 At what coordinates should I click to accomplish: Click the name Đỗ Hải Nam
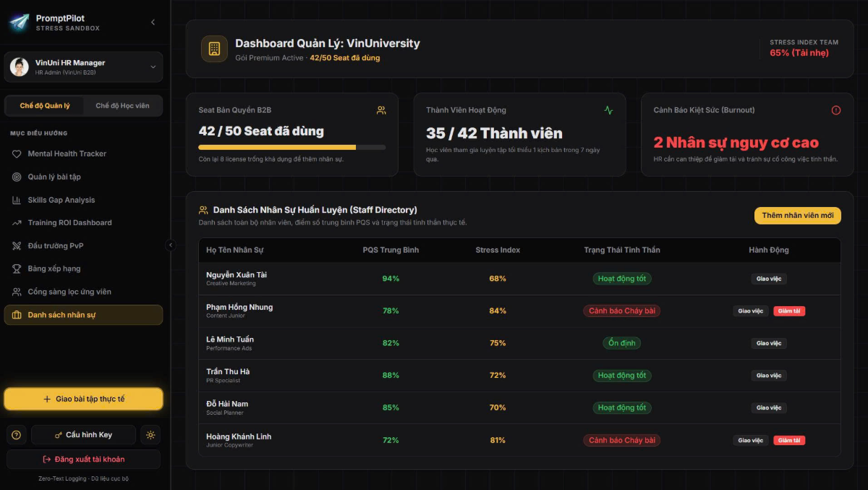pos(227,404)
